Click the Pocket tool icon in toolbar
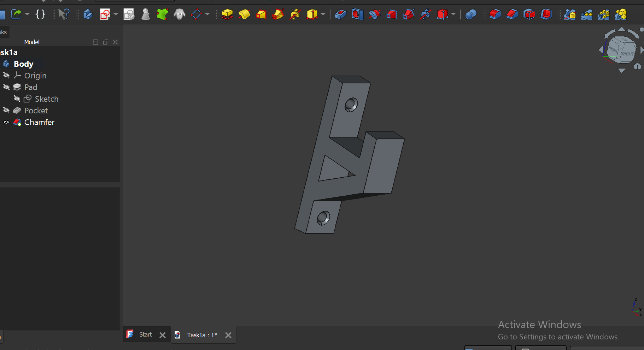Image resolution: width=644 pixels, height=350 pixels. [x=340, y=14]
